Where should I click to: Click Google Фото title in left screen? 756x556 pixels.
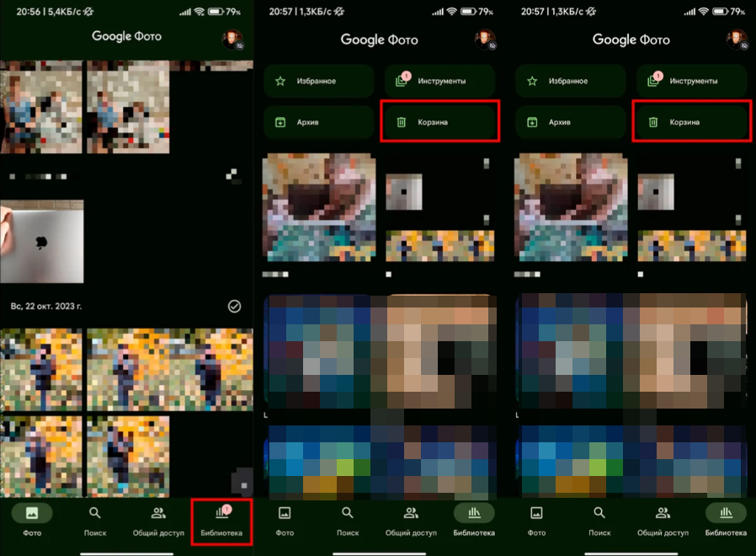click(126, 36)
